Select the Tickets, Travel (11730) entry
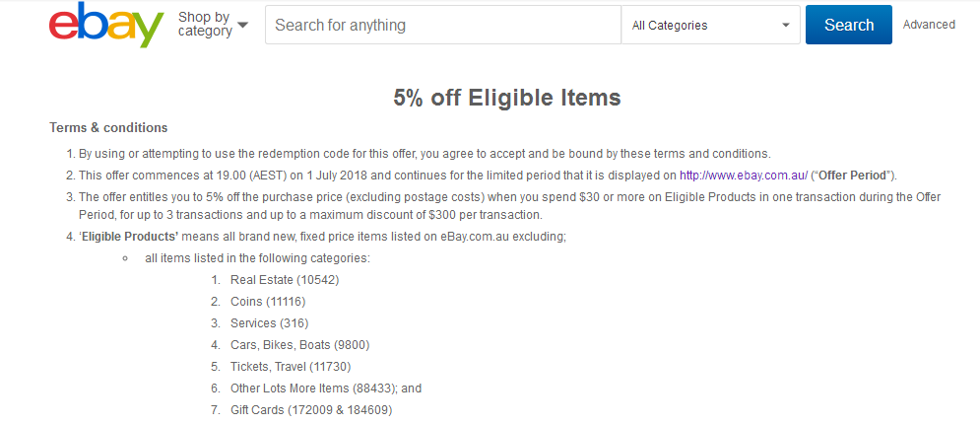The image size is (980, 424). pos(291,367)
